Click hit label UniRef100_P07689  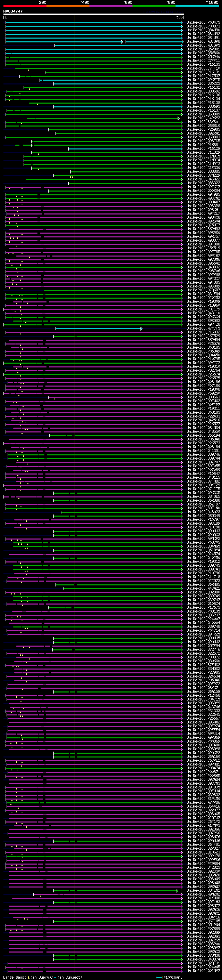[x=203, y=929]
